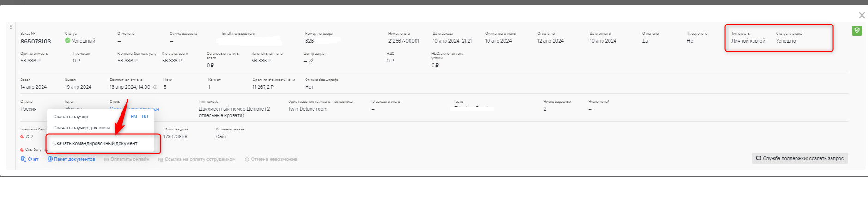Click the Успешный status text
The image size is (868, 222).
(84, 41)
